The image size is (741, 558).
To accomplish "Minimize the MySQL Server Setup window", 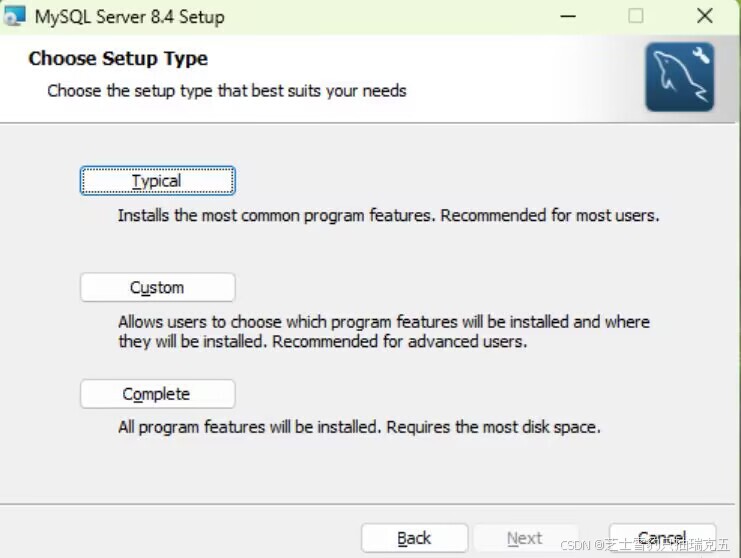I will [568, 17].
